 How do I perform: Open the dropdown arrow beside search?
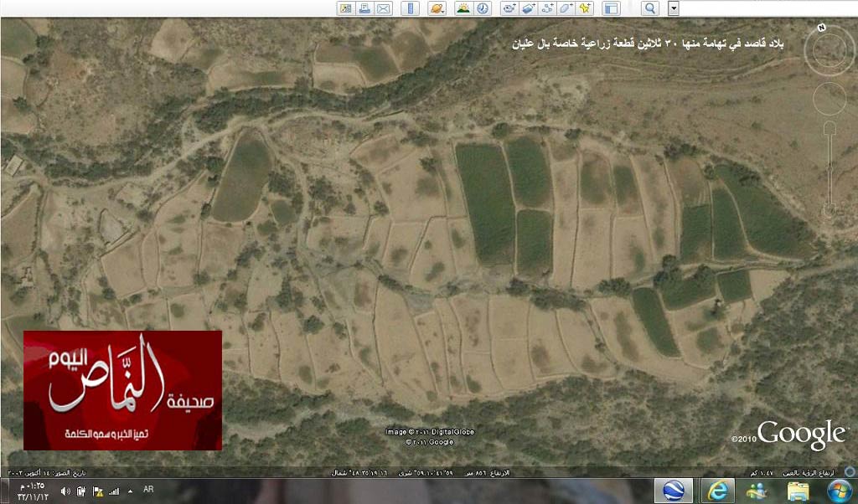coord(674,8)
